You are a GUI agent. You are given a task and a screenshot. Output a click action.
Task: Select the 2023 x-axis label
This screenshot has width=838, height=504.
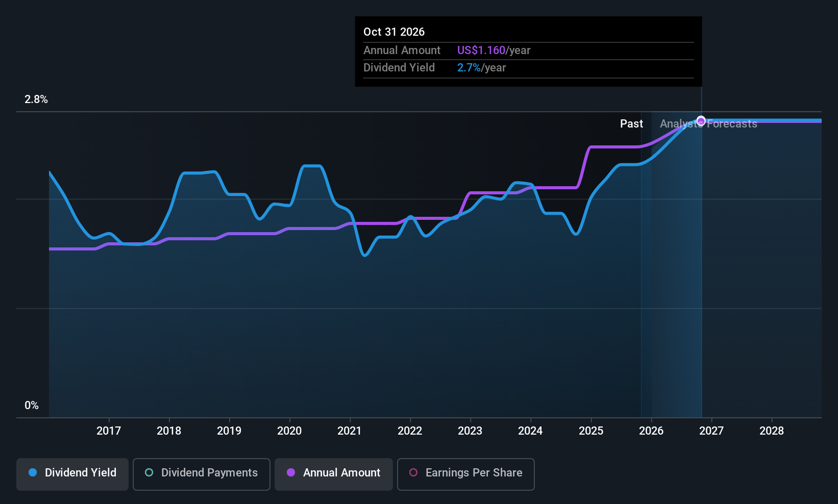[470, 431]
